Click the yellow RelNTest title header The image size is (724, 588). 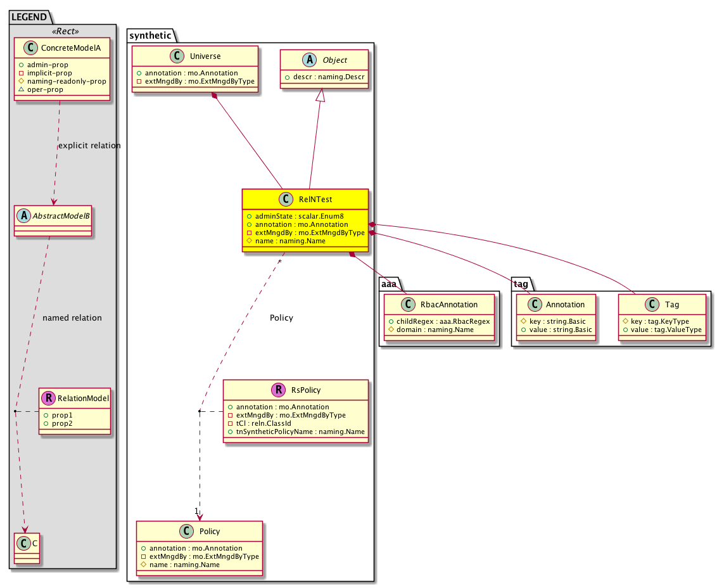tap(305, 200)
